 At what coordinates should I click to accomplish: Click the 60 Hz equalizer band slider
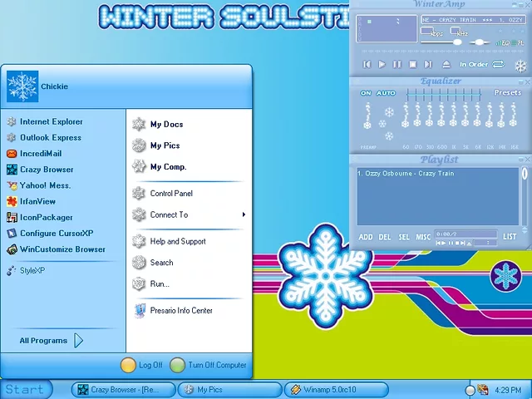[x=405, y=124]
